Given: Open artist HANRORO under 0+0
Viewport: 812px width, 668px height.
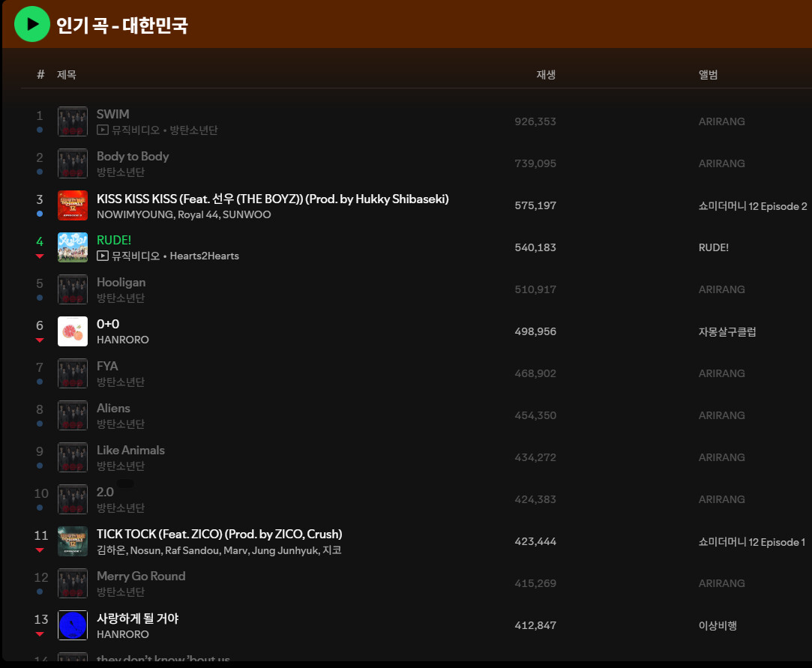Looking at the screenshot, I should click(x=123, y=340).
